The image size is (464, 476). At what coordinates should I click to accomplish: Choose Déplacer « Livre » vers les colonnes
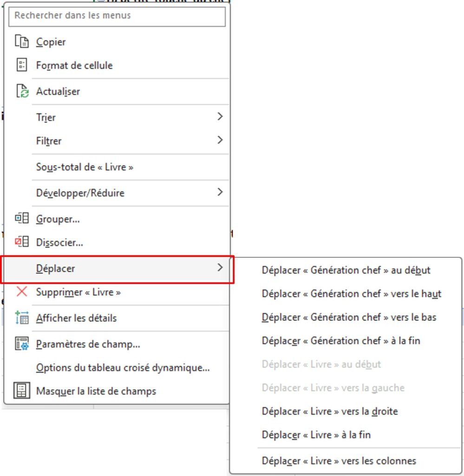click(339, 461)
